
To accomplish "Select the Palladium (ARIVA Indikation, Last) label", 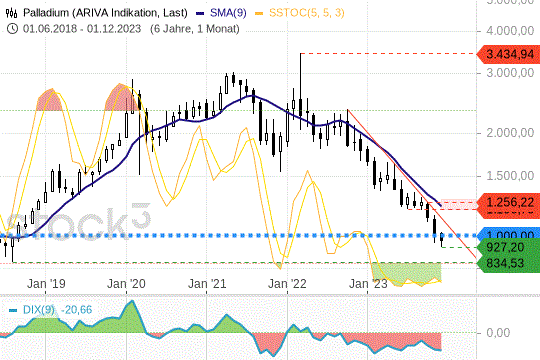I will pos(105,13).
